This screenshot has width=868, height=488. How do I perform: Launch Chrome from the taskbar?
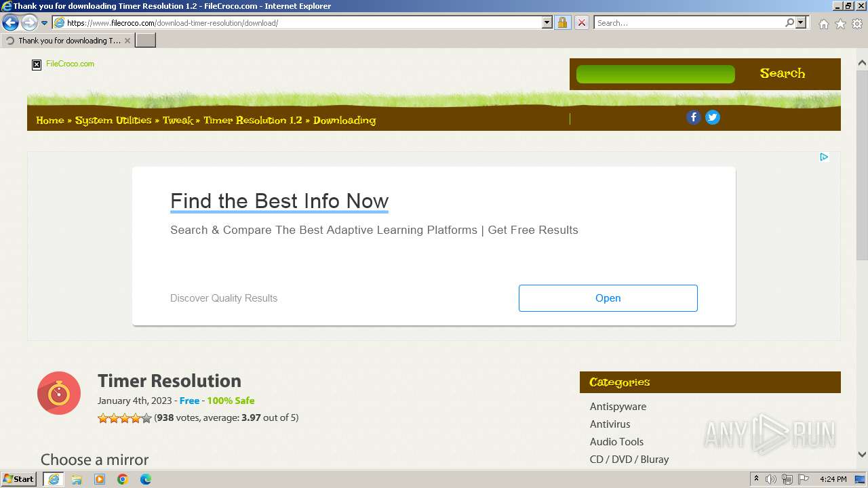pos(123,479)
